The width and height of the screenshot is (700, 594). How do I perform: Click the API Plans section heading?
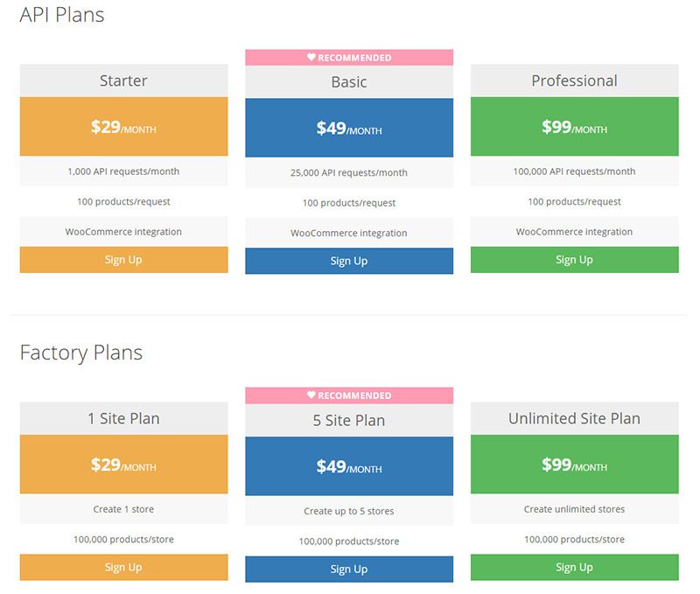[62, 16]
